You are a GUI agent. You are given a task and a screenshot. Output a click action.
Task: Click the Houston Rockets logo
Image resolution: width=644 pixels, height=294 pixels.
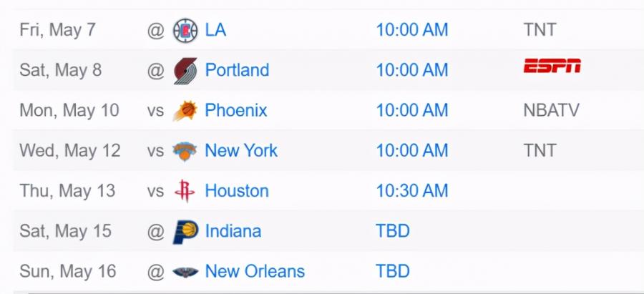coord(185,191)
